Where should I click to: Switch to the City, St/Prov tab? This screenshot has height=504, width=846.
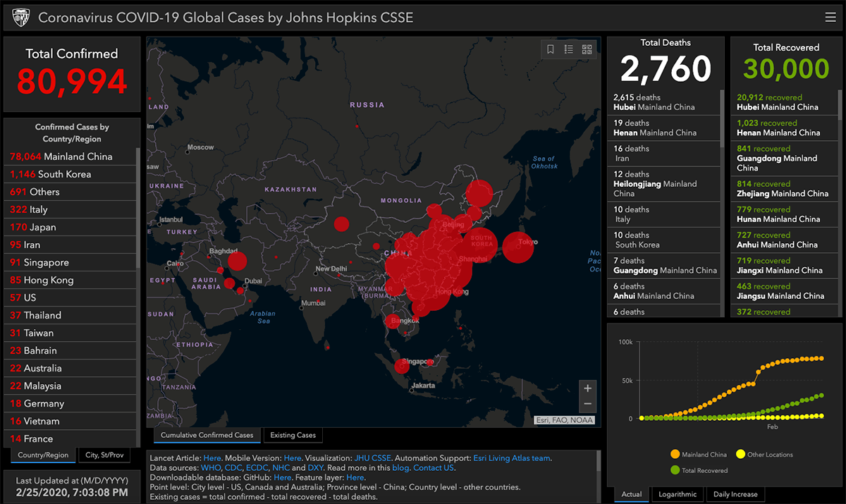104,455
